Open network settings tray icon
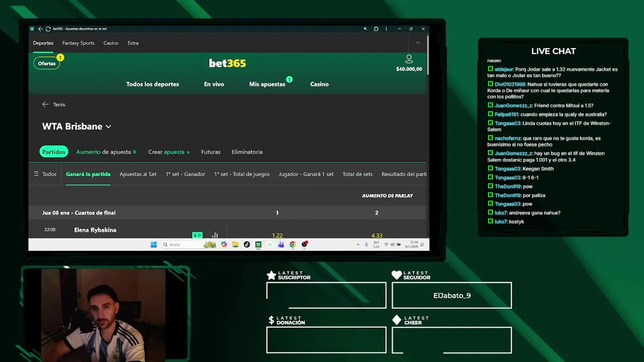The width and height of the screenshot is (644, 362). 386,244
